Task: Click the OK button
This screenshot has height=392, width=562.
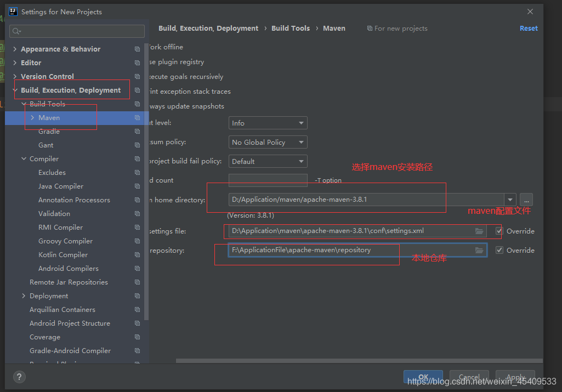Action: pos(423,377)
